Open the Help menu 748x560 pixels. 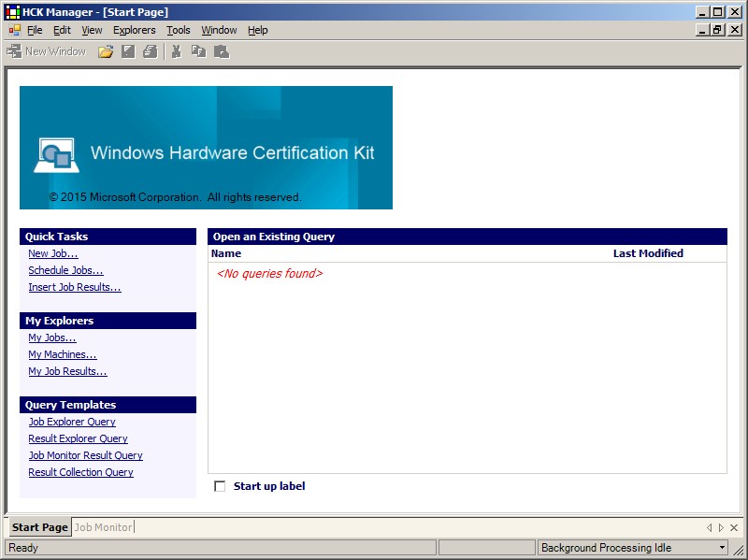click(x=258, y=31)
